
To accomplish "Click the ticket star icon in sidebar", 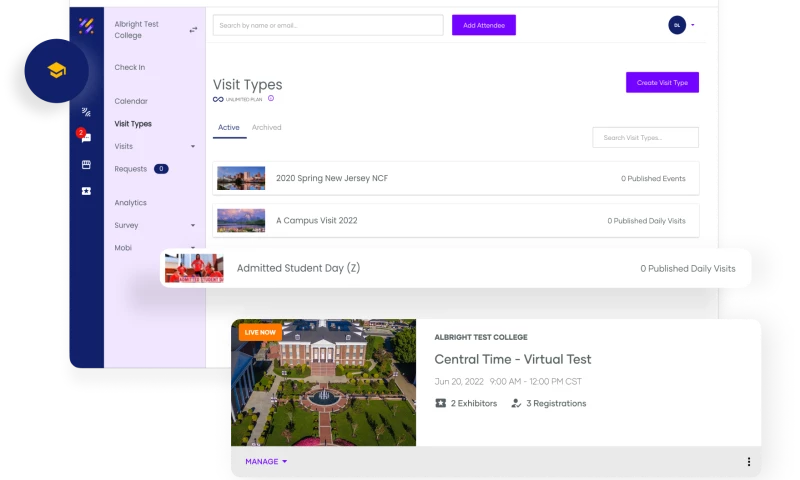I will [x=86, y=191].
